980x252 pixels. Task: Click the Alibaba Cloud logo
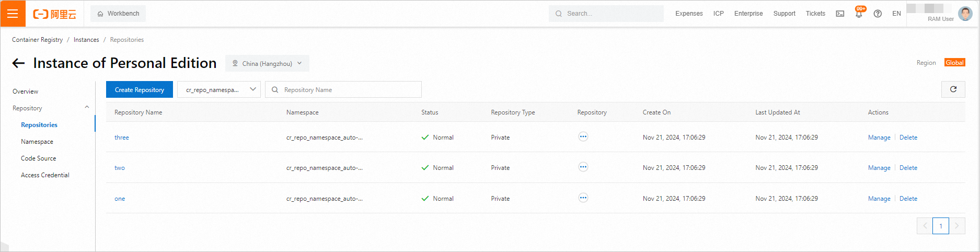54,14
